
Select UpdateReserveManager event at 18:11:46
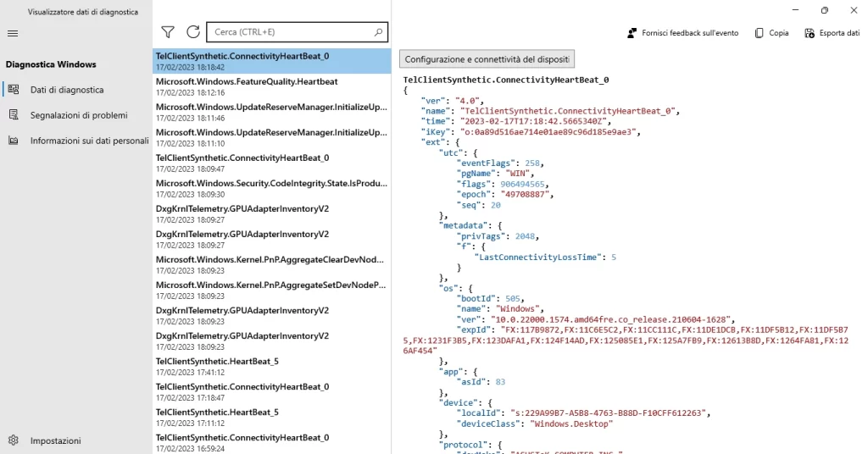click(272, 113)
